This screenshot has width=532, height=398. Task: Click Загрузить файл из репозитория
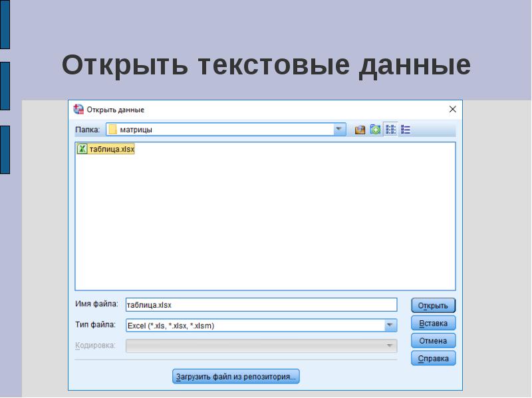point(236,377)
